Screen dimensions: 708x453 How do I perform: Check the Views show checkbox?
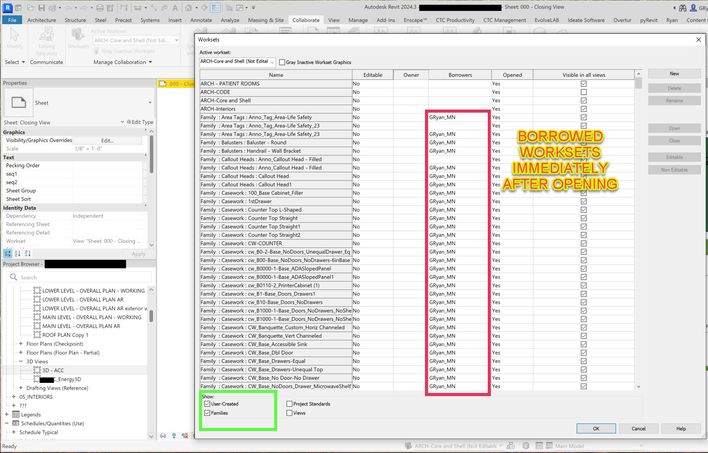(289, 413)
